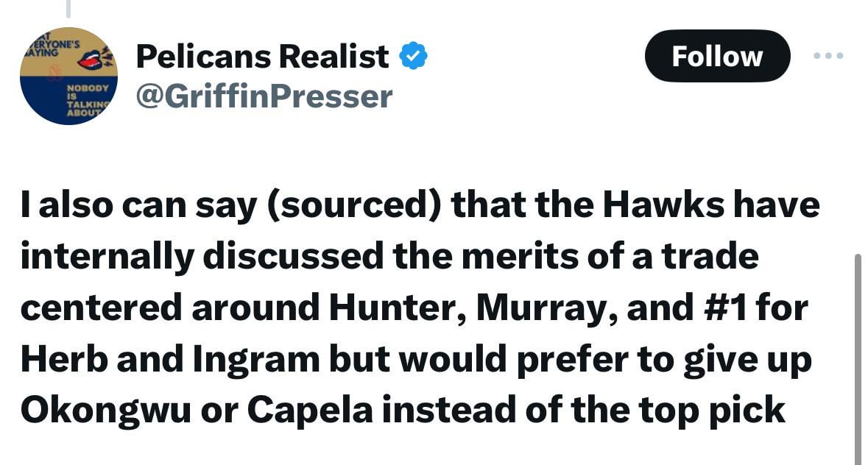Click the Pelicans Realist profile avatar

pos(68,76)
